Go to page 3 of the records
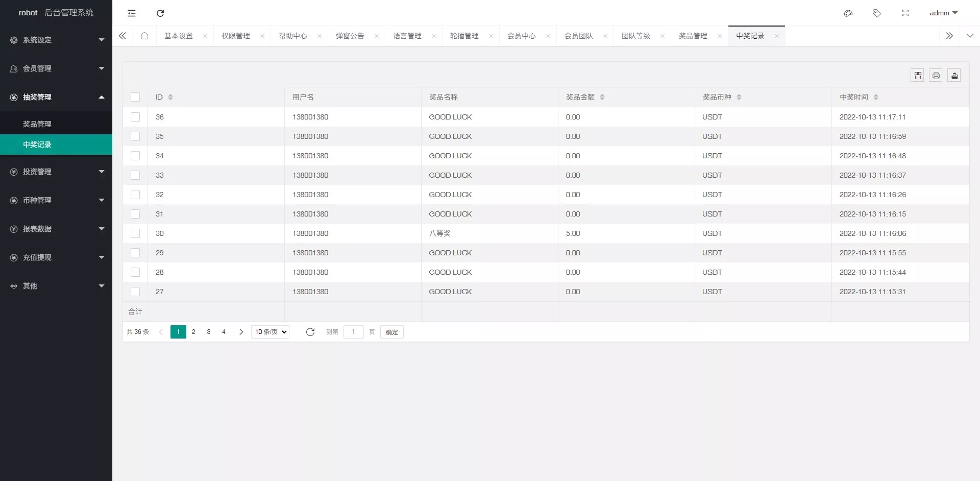Image resolution: width=980 pixels, height=481 pixels. click(x=208, y=332)
